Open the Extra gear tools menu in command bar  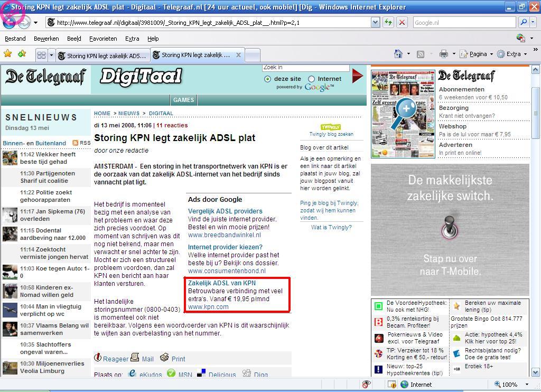point(512,54)
